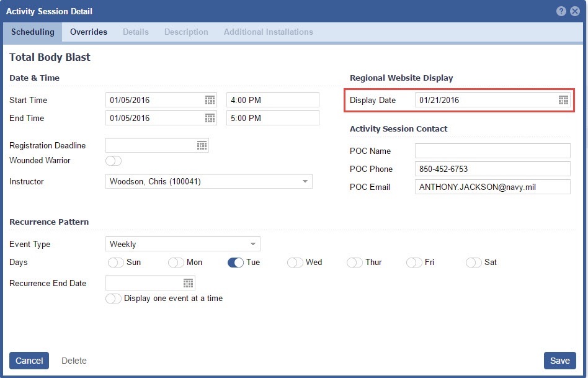Enable the Wounded Warrior toggle
The height and width of the screenshot is (378, 588).
pos(114,161)
